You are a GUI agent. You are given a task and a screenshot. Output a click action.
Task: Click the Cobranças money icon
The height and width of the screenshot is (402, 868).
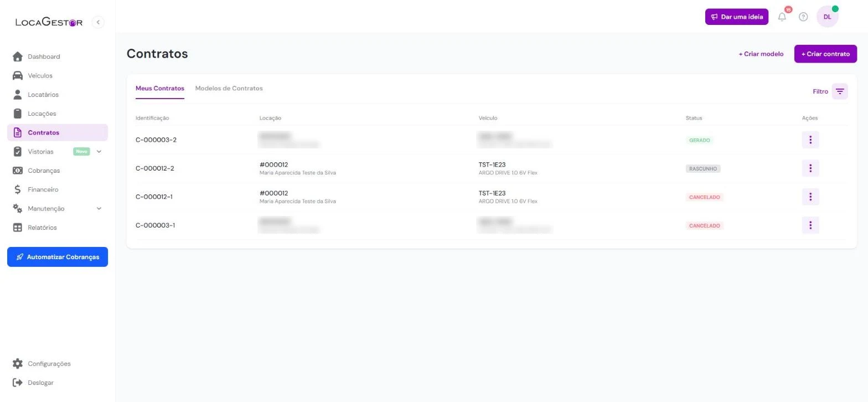click(x=18, y=171)
